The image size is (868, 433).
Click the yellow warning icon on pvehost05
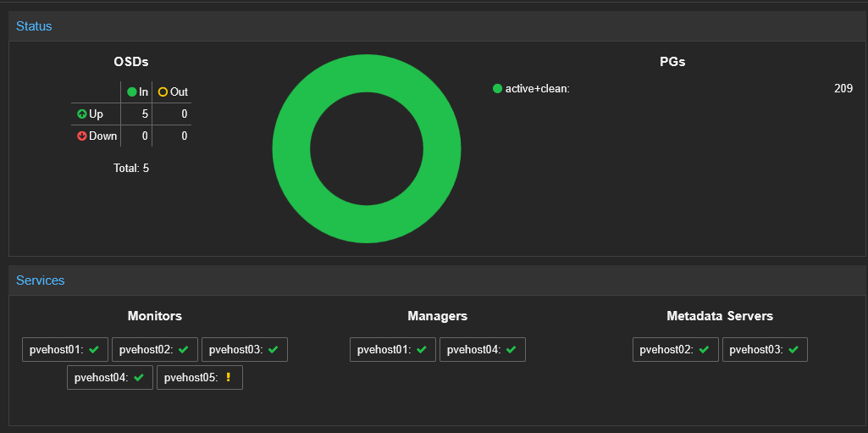coord(228,378)
